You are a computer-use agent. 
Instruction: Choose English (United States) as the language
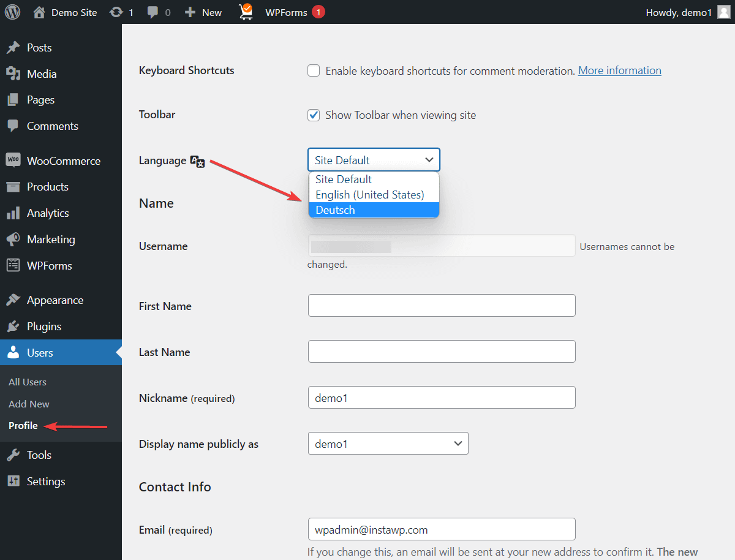click(x=369, y=194)
